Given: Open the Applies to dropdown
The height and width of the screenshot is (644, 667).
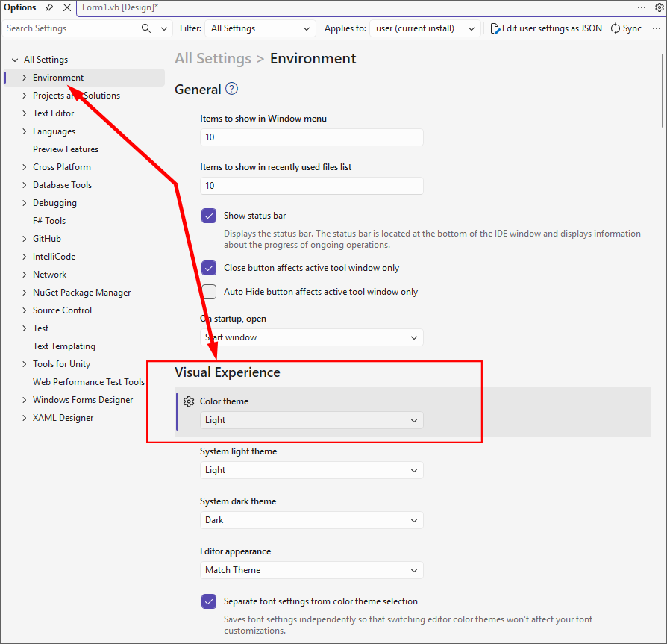Looking at the screenshot, I should pos(425,28).
